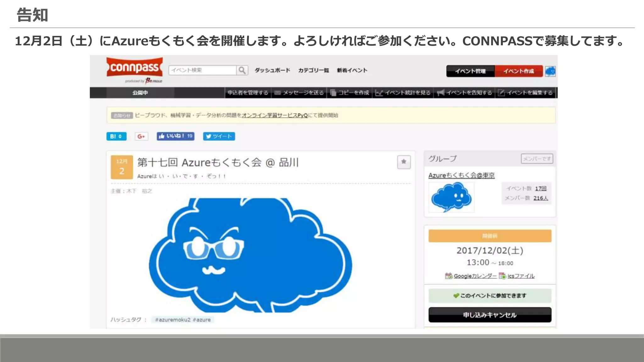Screen dimensions: 644x362
Task: Bookmark event with the star icon
Action: (x=404, y=162)
